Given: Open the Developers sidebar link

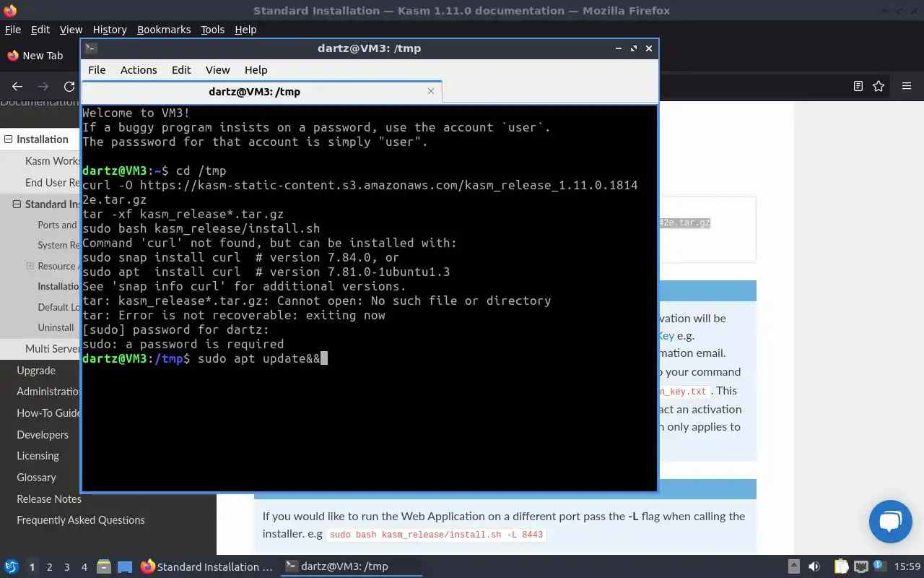Looking at the screenshot, I should pyautogui.click(x=43, y=435).
